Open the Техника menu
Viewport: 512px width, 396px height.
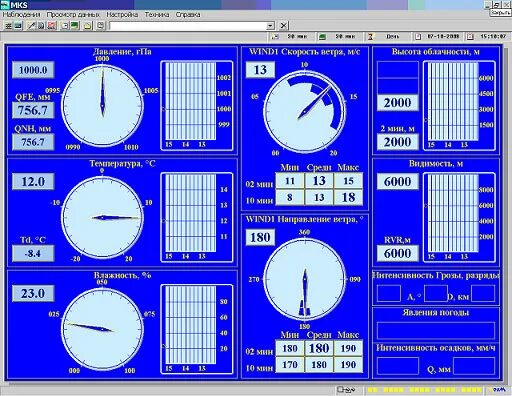(157, 15)
